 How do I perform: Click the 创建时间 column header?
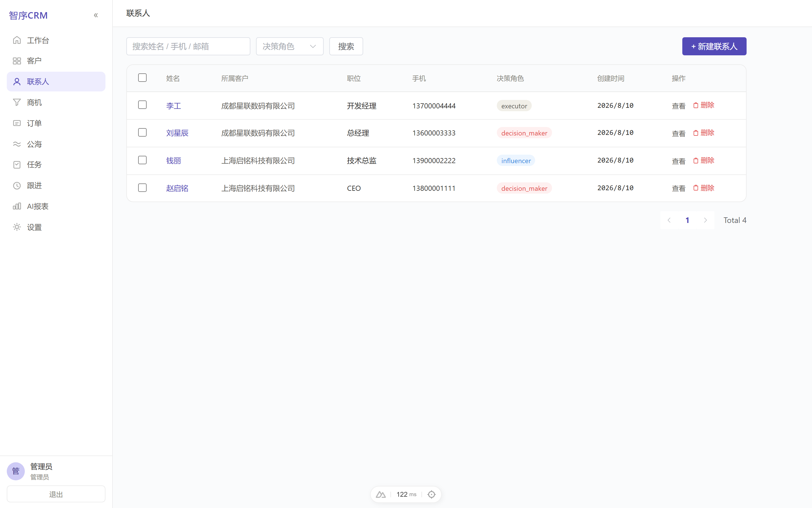pyautogui.click(x=611, y=78)
